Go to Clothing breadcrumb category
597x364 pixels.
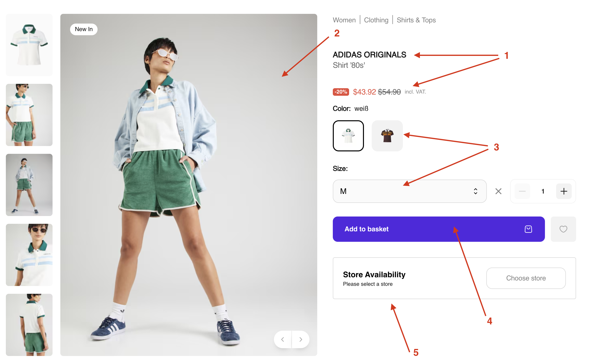point(376,20)
